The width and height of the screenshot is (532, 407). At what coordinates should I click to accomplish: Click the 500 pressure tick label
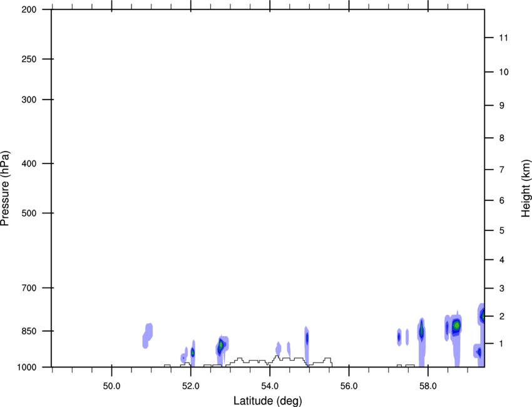(x=29, y=213)
